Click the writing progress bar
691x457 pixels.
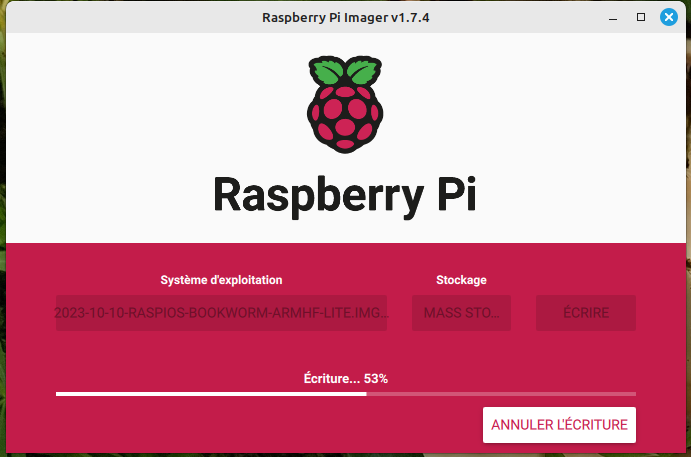[346, 394]
